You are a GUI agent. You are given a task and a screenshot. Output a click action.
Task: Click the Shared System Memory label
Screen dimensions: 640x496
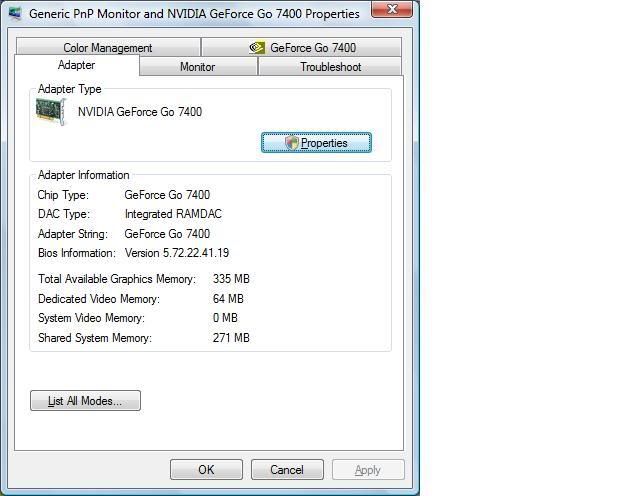coord(95,338)
